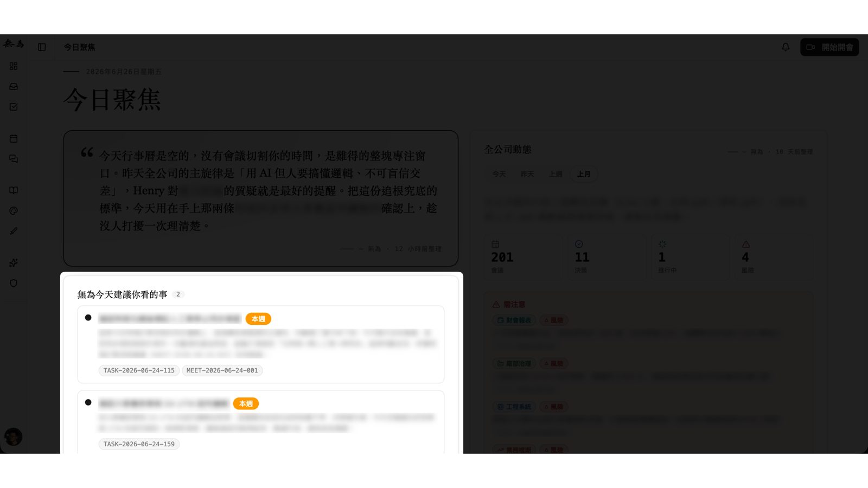The height and width of the screenshot is (488, 868).
Task: Click the 全公司動態 heading
Action: click(x=508, y=150)
